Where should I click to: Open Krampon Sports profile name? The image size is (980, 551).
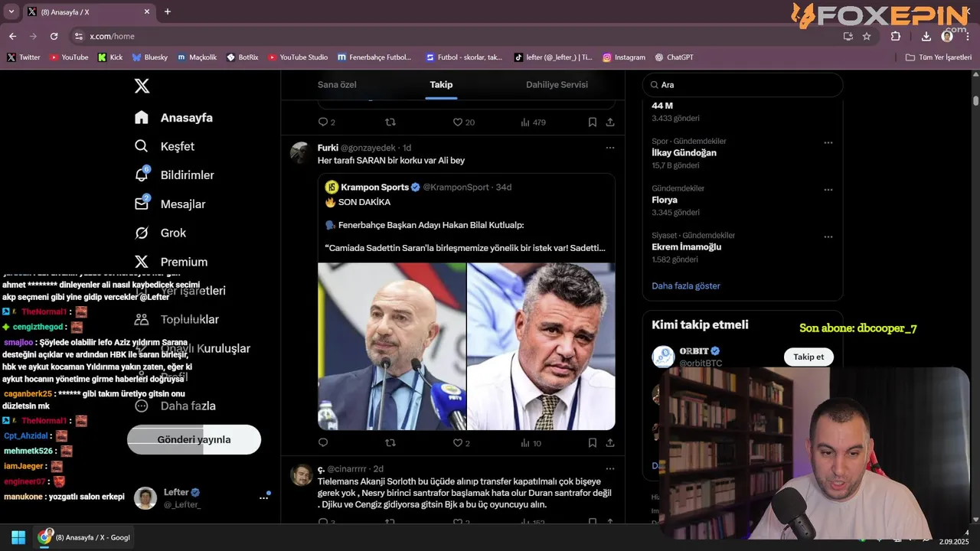click(x=374, y=187)
